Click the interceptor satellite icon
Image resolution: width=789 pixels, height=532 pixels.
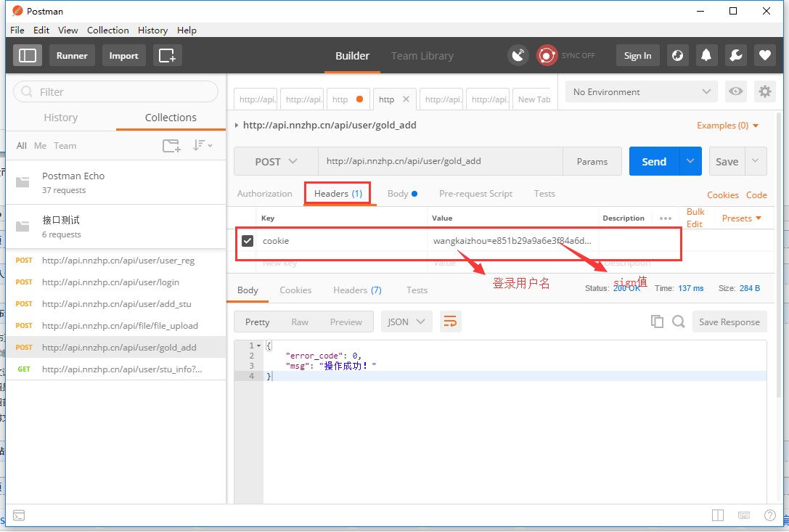click(x=518, y=55)
